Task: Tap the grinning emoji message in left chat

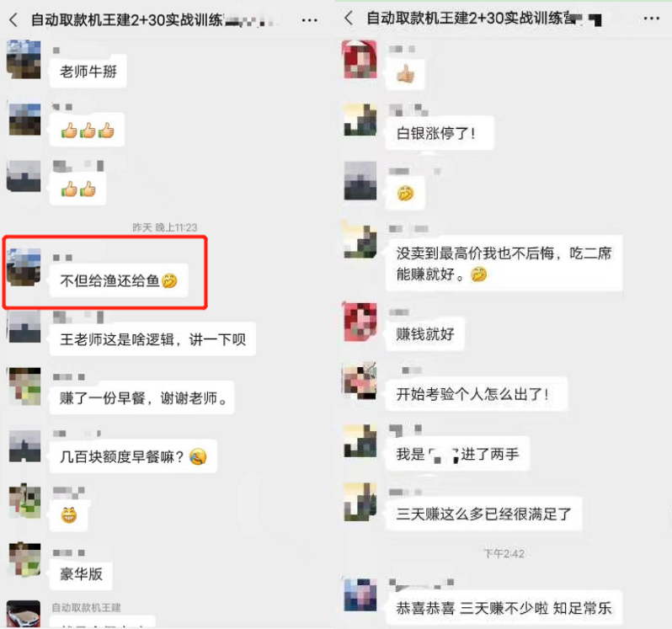Action: click(x=68, y=515)
